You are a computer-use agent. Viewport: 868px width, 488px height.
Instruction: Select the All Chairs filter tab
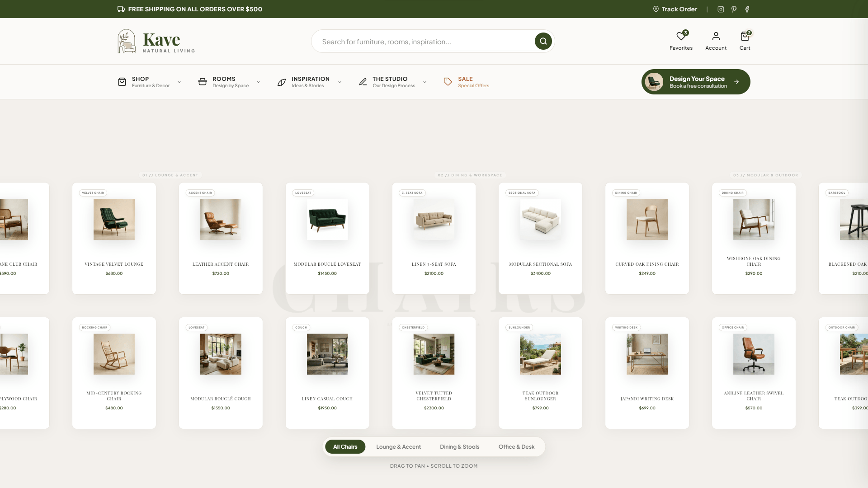[x=345, y=447]
